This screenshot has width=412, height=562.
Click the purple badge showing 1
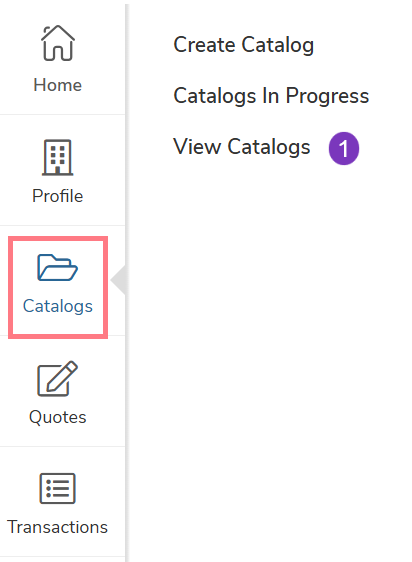point(344,148)
